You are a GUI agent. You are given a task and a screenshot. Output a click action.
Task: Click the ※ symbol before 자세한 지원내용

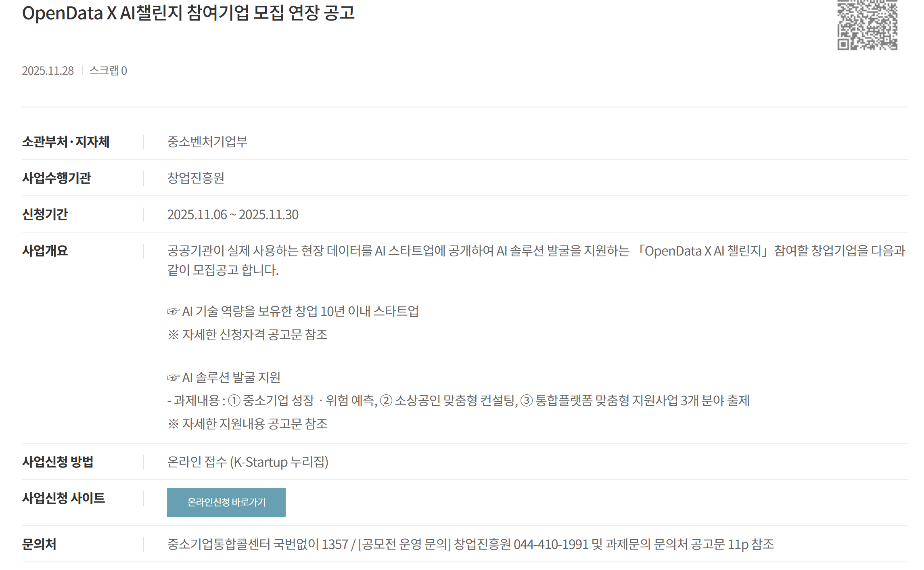point(173,424)
